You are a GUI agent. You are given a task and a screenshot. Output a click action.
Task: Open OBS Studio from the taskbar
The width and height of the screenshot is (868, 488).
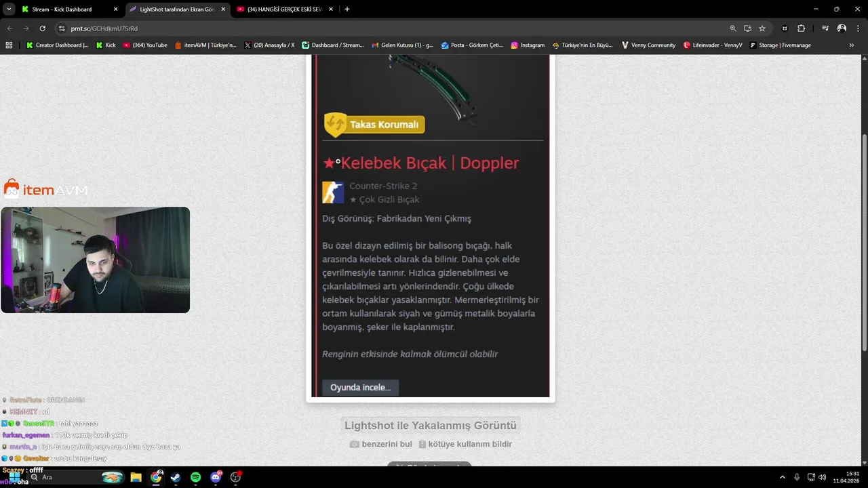pyautogui.click(x=236, y=477)
